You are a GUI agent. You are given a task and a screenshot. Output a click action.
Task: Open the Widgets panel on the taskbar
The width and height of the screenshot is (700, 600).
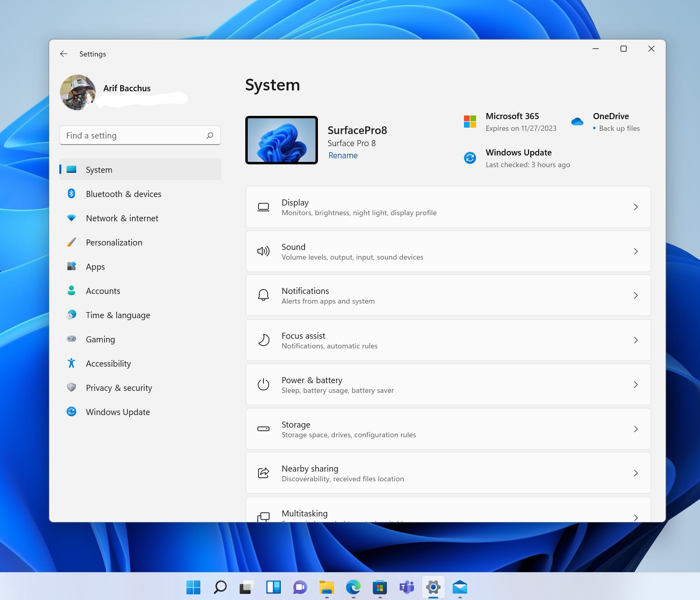(273, 587)
